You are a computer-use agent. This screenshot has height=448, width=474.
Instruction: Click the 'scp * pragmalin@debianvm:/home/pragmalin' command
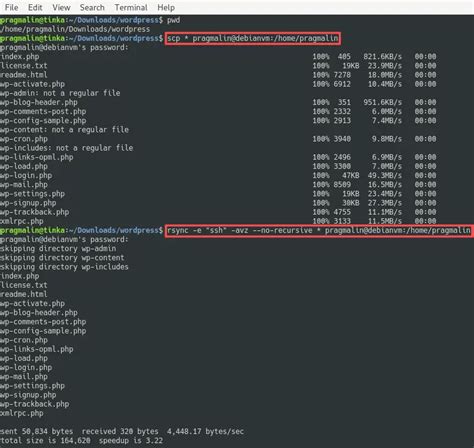[x=253, y=38]
